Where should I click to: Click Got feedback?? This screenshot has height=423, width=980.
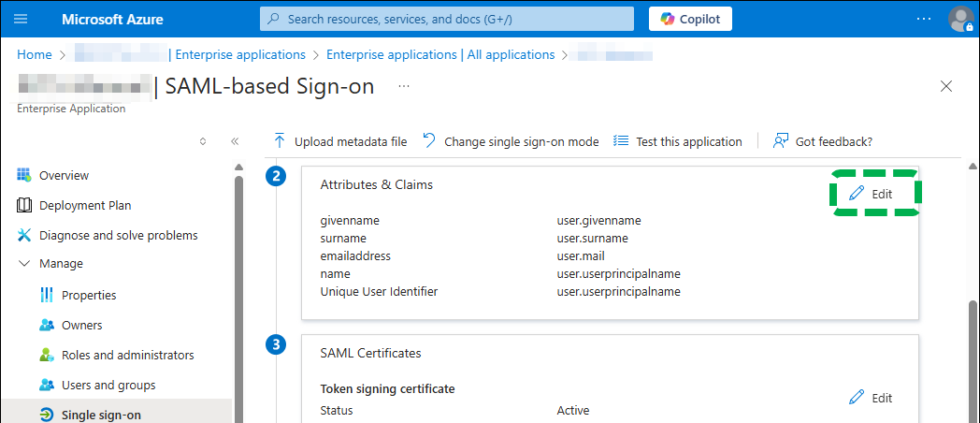823,141
